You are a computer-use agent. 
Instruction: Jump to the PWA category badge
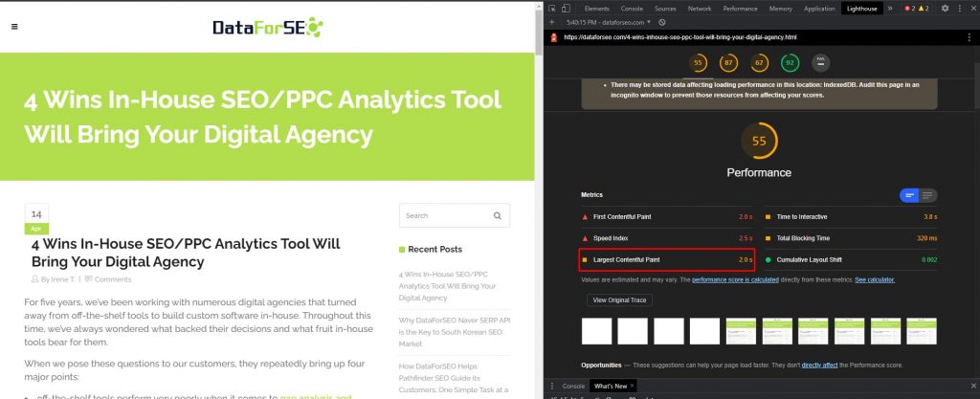(820, 63)
